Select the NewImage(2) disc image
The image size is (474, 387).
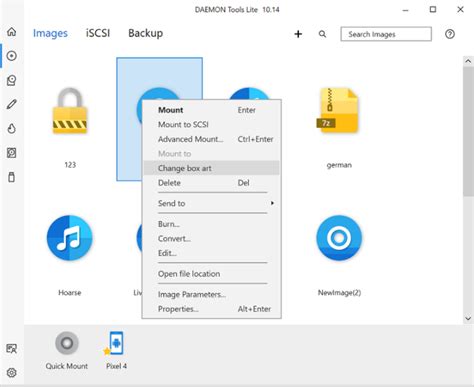click(x=339, y=238)
